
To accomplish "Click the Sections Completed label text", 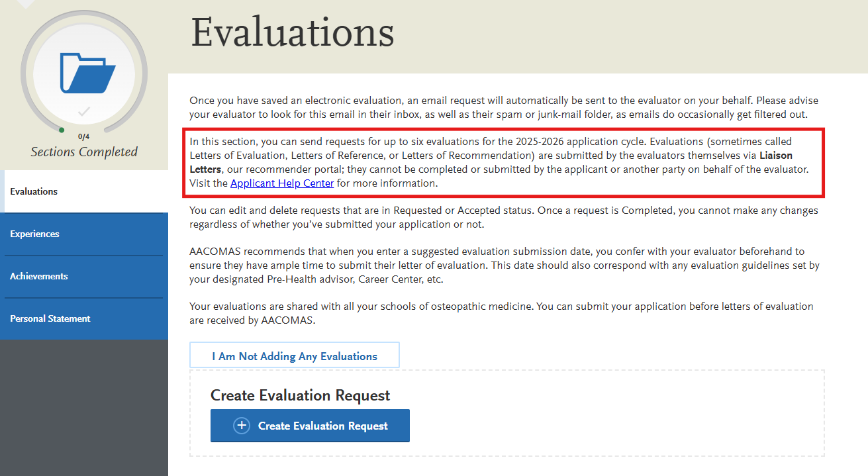I will pos(83,151).
